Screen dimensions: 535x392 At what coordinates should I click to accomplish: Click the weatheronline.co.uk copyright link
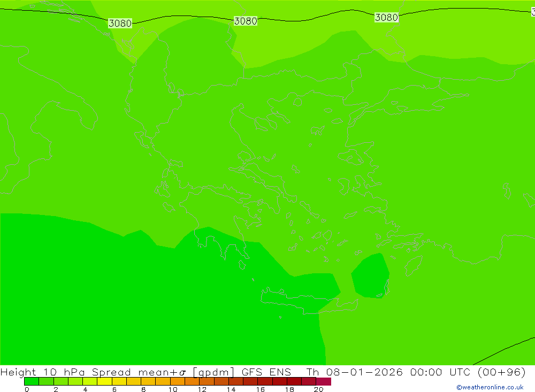coord(490,387)
